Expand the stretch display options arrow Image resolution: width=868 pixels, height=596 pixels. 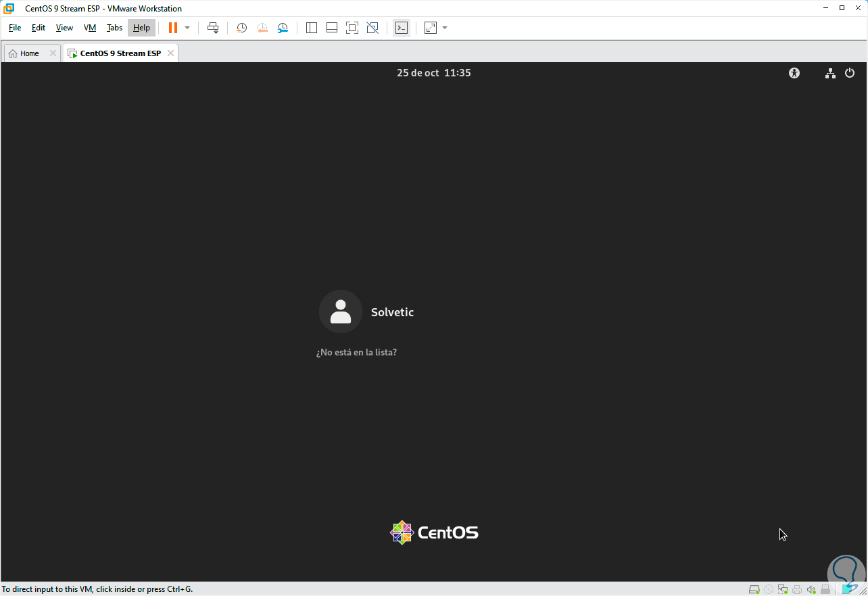445,28
